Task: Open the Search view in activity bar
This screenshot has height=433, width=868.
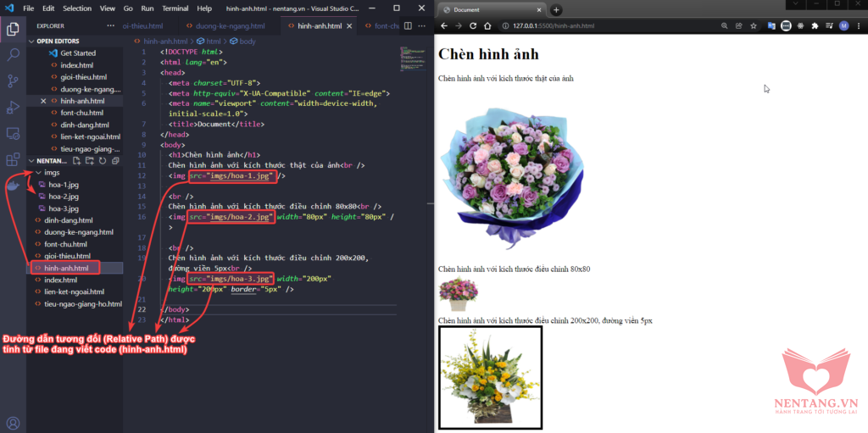Action: click(x=13, y=55)
